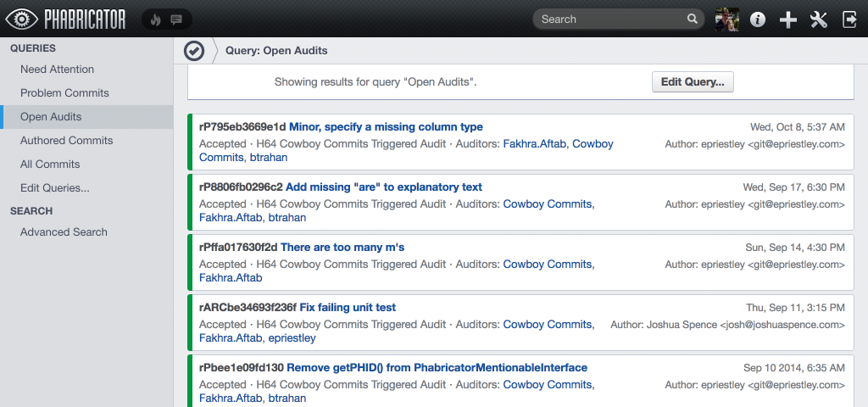Viewport: 868px width, 407px height.
Task: Open the wrench and screwdriver settings icon
Action: tap(818, 20)
